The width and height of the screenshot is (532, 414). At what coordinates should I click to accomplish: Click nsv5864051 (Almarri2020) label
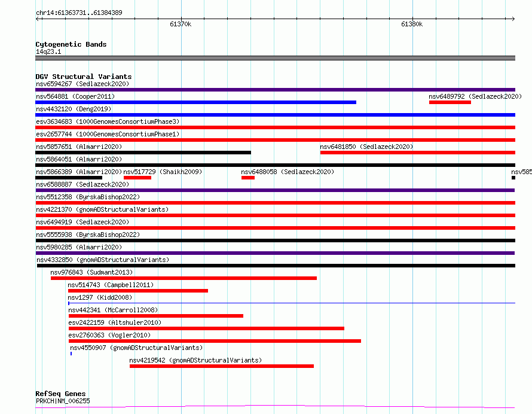pyautogui.click(x=79, y=159)
